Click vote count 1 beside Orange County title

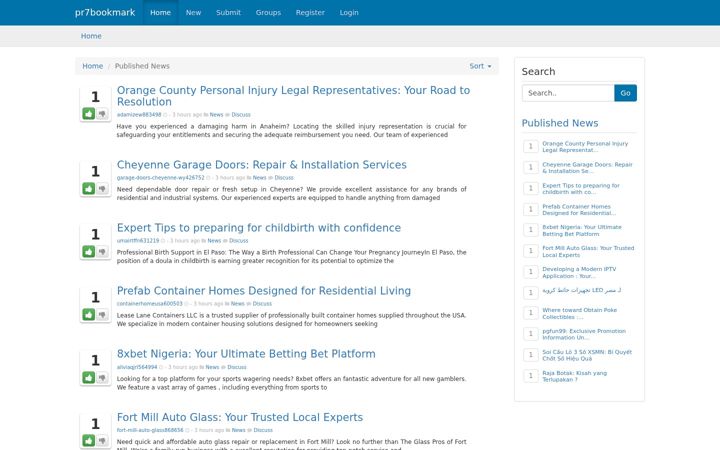pos(95,97)
